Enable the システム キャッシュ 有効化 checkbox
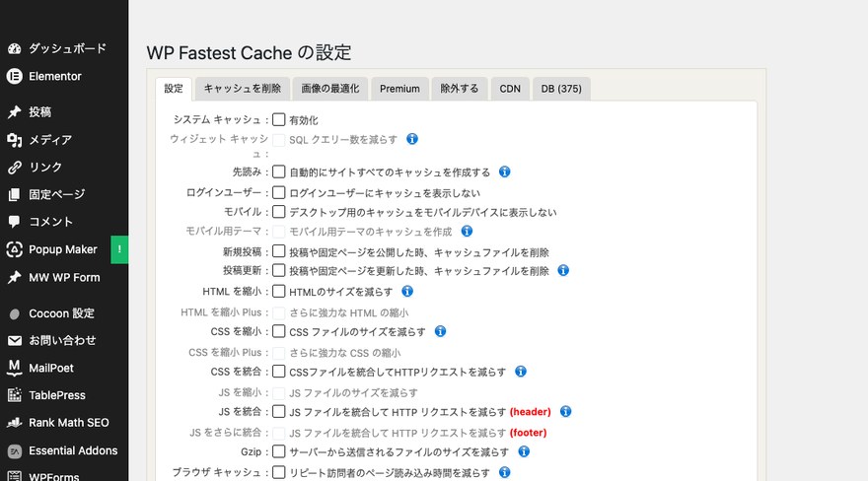Image resolution: width=868 pixels, height=481 pixels. [x=279, y=119]
